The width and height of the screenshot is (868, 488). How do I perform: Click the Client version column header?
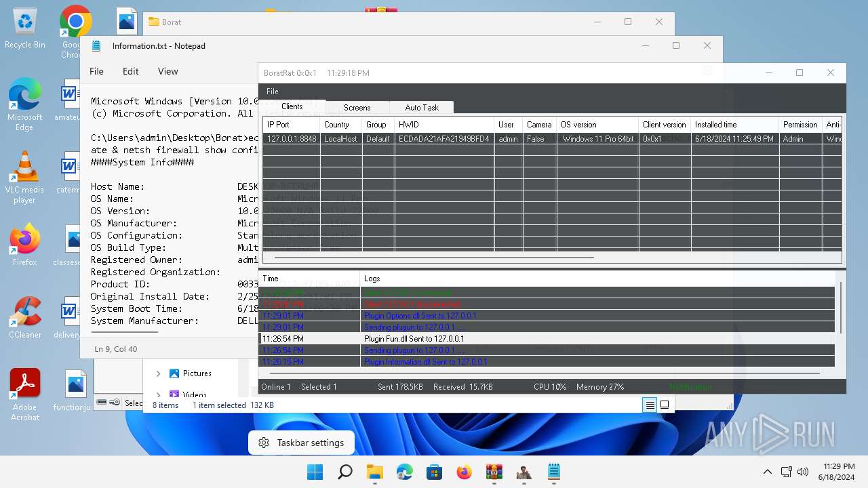click(665, 125)
